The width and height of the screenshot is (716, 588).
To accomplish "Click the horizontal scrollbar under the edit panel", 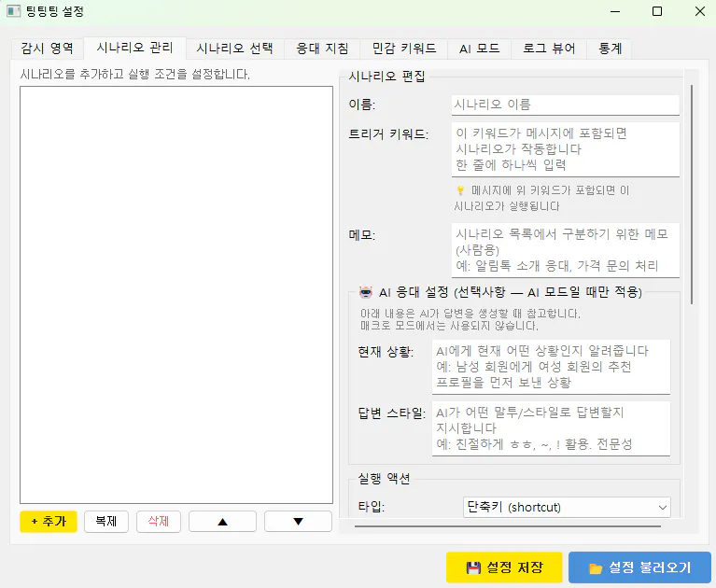I will (x=507, y=526).
